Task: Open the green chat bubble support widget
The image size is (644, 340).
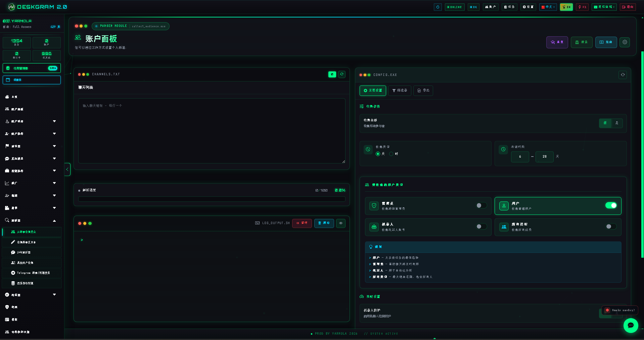Action: tap(631, 325)
